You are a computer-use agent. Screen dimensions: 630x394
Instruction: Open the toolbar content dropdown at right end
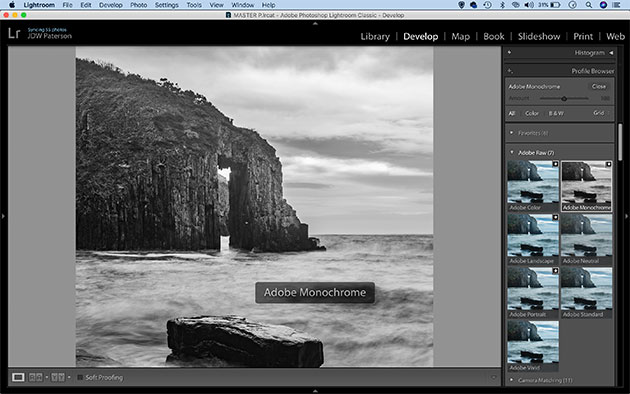coord(493,378)
